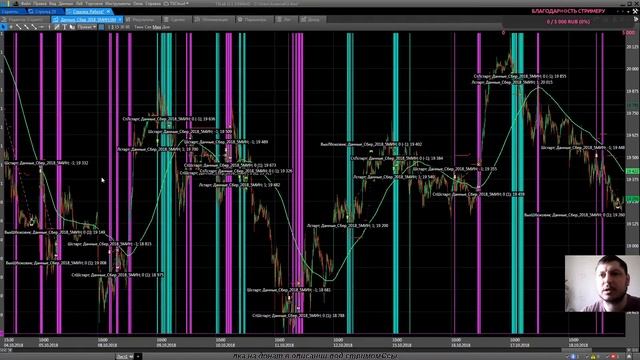Choose the Сек timeframe
The width and height of the screenshot is (640, 360).
coord(148,27)
